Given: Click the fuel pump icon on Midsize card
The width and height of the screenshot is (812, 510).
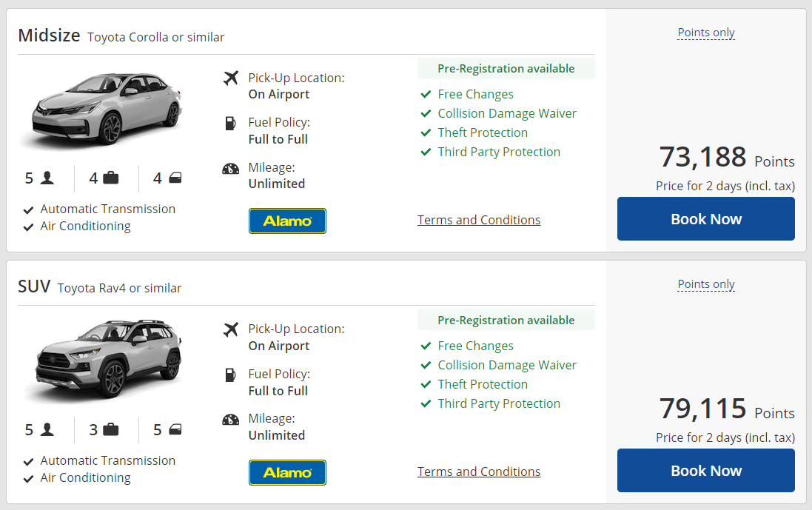Looking at the screenshot, I should [x=230, y=123].
